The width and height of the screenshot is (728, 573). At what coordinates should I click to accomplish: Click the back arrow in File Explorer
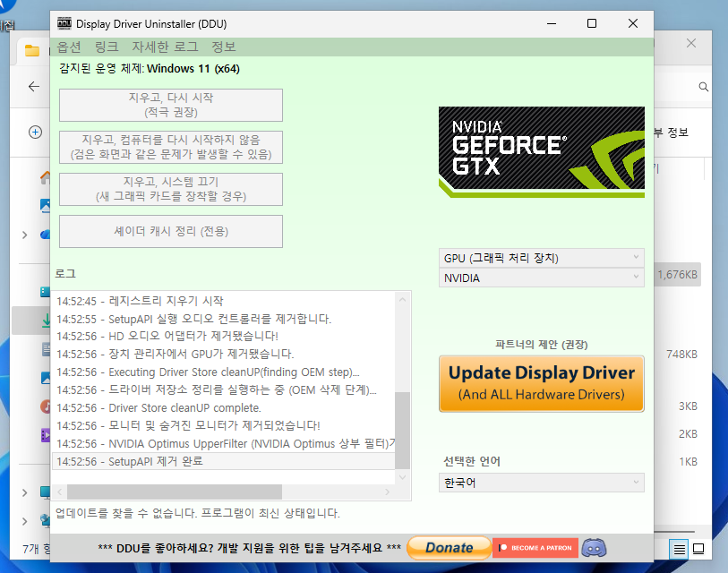[x=34, y=86]
